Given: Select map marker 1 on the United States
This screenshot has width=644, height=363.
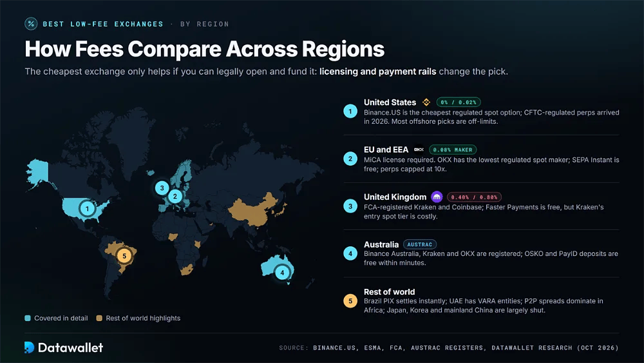Looking at the screenshot, I should click(87, 209).
